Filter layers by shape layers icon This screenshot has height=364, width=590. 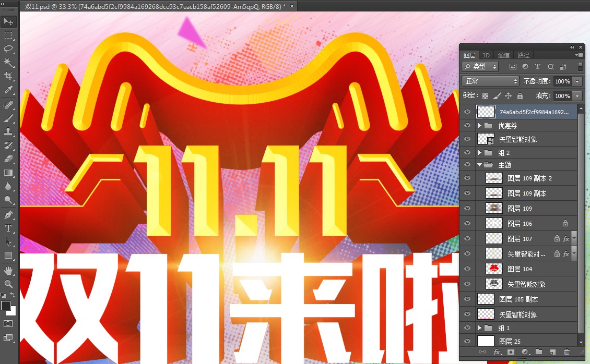(x=550, y=66)
